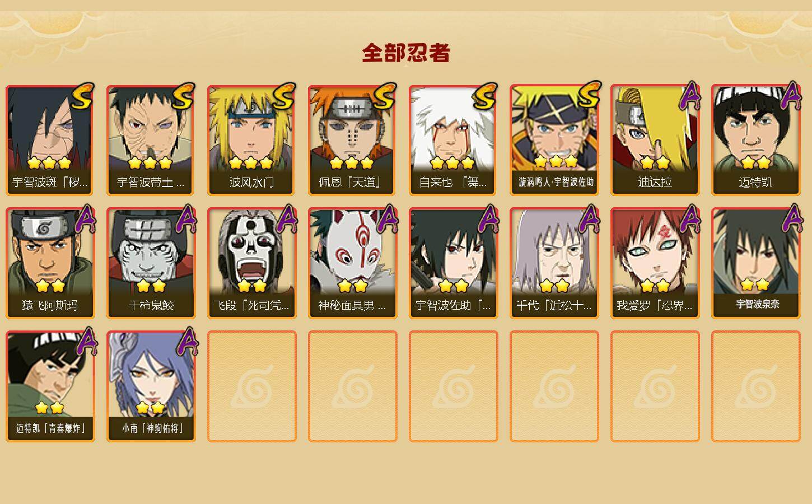Choose the 佩恩「天道」 card
Viewport: 812px width, 504px height.
[352, 141]
